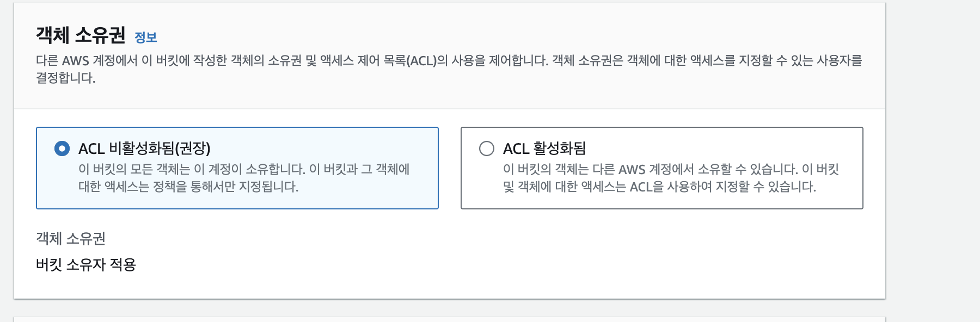Click the ACL 비활성화됨(권장) label text

click(144, 148)
